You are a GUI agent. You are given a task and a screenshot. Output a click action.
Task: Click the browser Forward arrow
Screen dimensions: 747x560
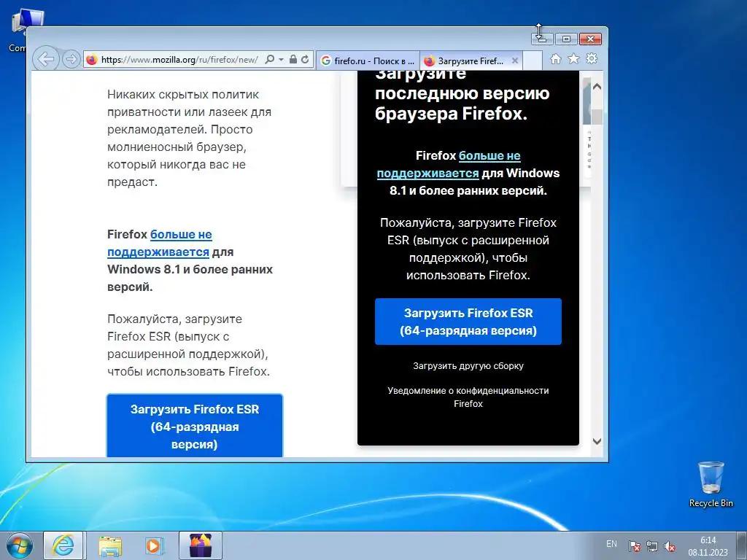coord(71,60)
